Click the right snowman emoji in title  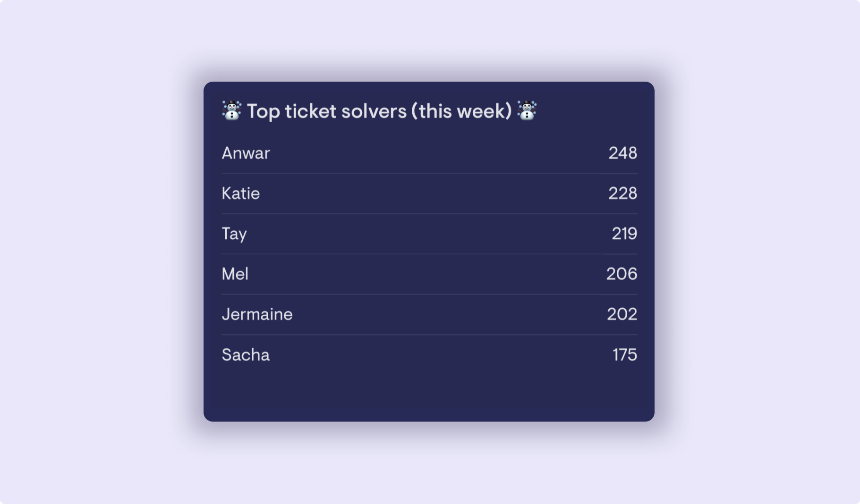(527, 111)
